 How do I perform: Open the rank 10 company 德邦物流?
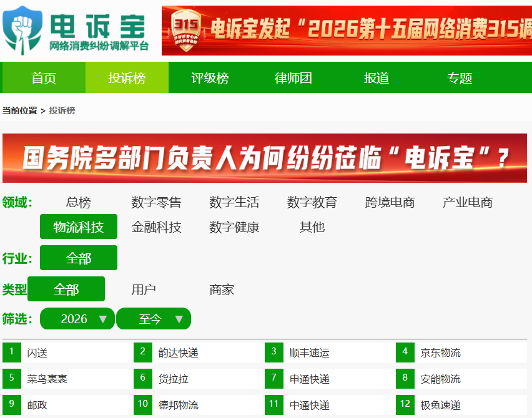coord(178,405)
